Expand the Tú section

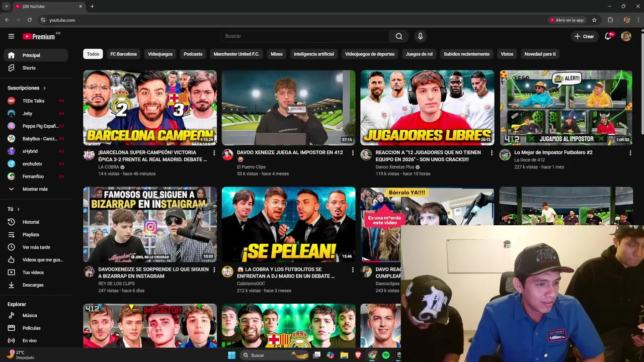[14, 209]
